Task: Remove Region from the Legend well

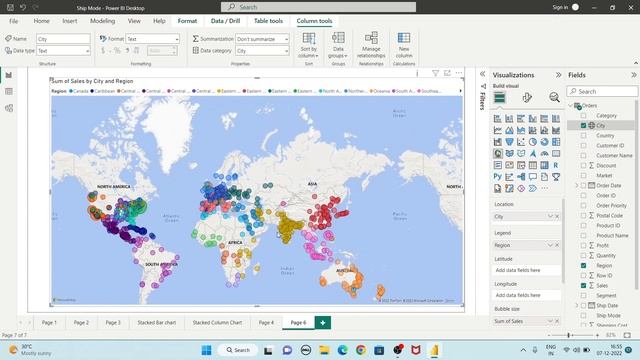Action: point(557,245)
